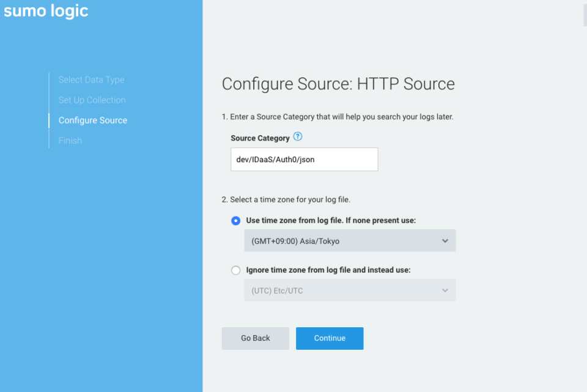
Task: Jump to Finish step in sidebar
Action: click(x=70, y=141)
